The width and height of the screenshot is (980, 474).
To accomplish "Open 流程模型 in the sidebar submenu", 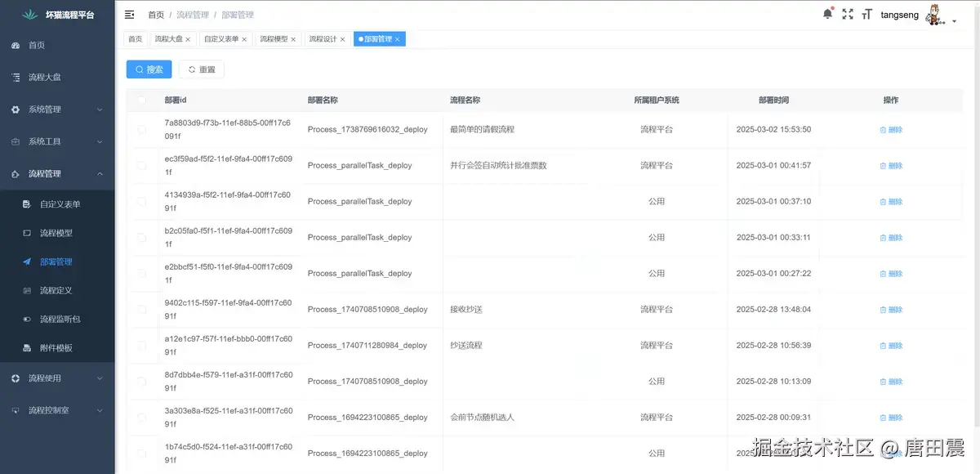I will [x=57, y=233].
